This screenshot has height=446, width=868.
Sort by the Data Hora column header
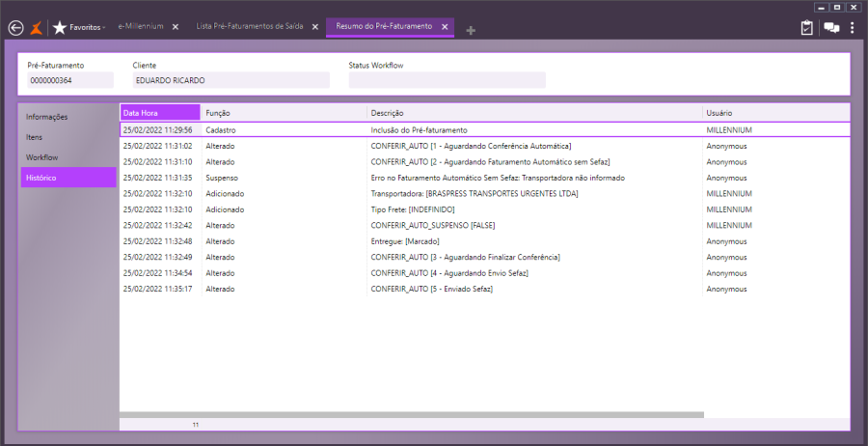[160, 113]
